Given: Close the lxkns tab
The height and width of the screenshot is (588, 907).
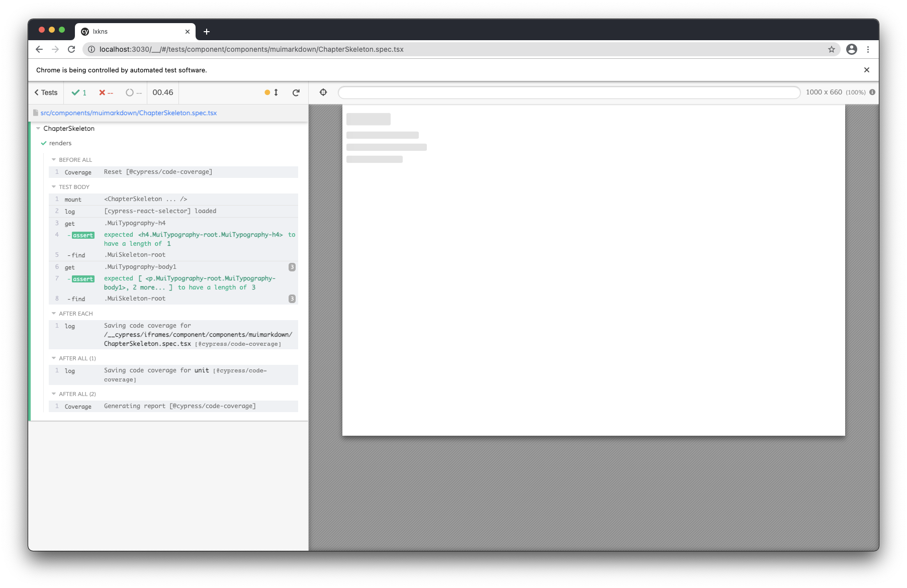Looking at the screenshot, I should tap(188, 32).
